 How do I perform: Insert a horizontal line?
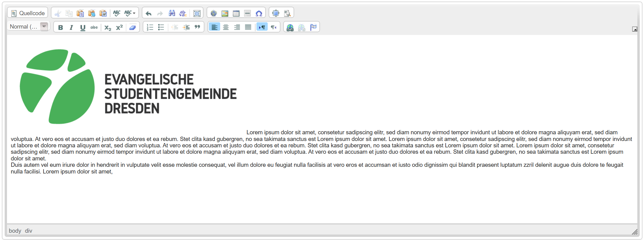(248, 13)
